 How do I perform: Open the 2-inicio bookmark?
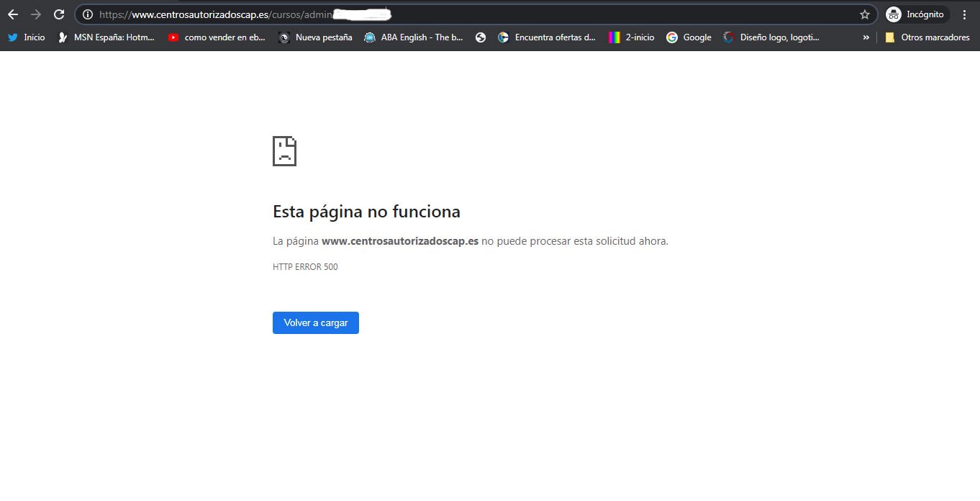point(632,37)
